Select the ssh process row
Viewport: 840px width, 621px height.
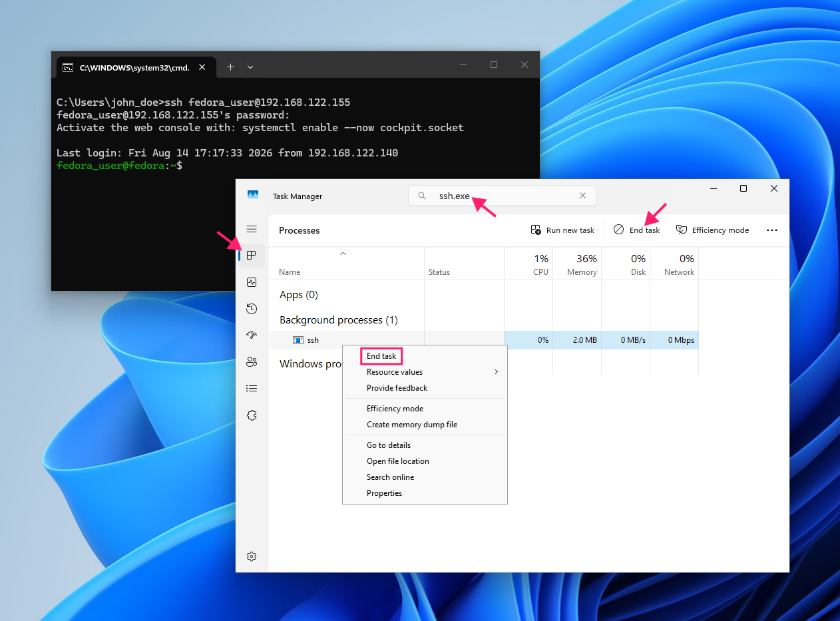484,340
